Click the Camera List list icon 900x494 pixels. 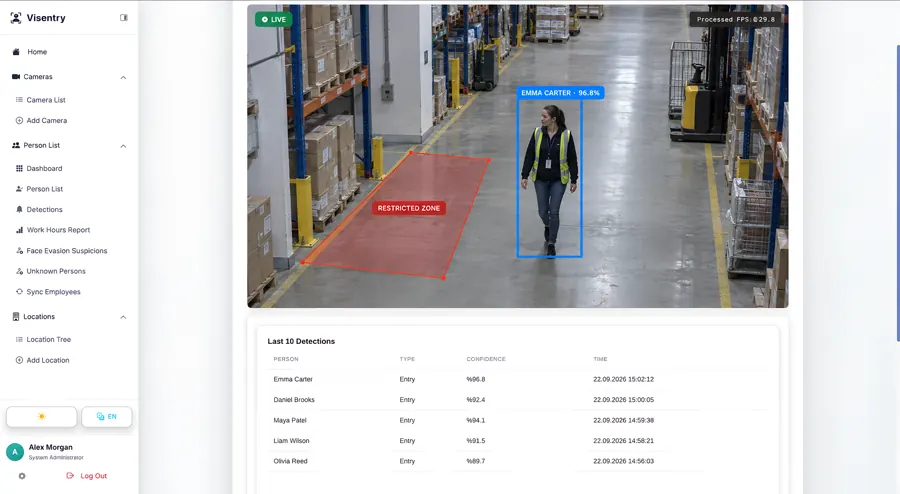(19, 100)
